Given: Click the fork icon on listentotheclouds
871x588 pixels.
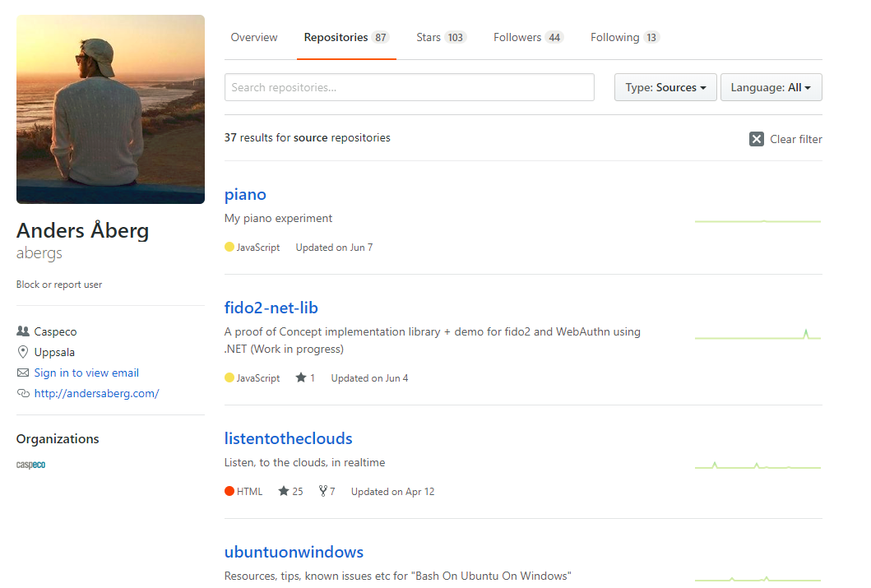Looking at the screenshot, I should pyautogui.click(x=322, y=491).
